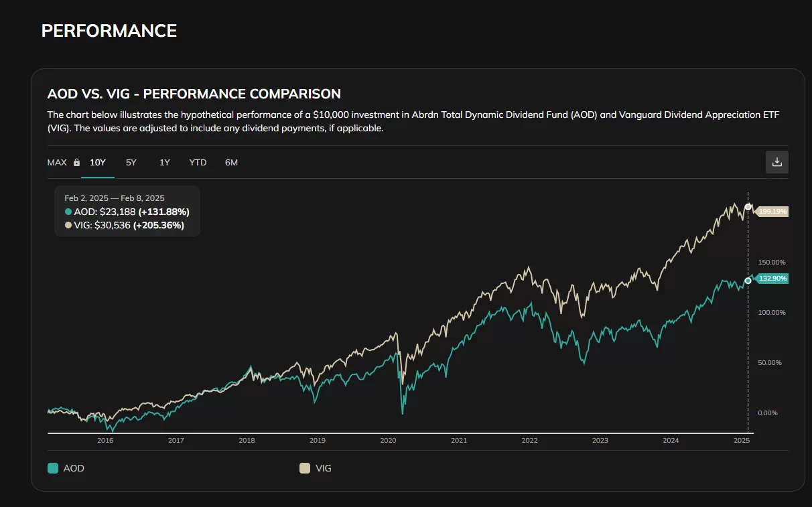Click the beige VIG legend color swatch
812x507 pixels.
coord(304,468)
